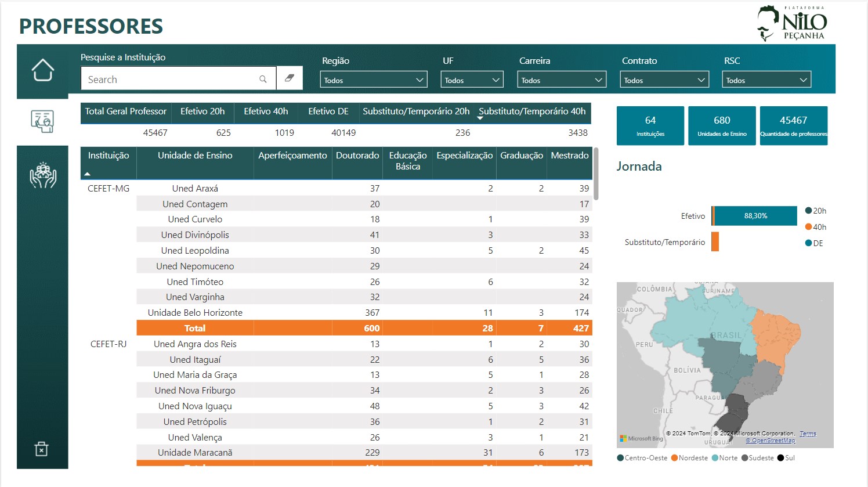Select the Centro-Oeste legend item
Screen dimensions: 868x487
click(642, 458)
